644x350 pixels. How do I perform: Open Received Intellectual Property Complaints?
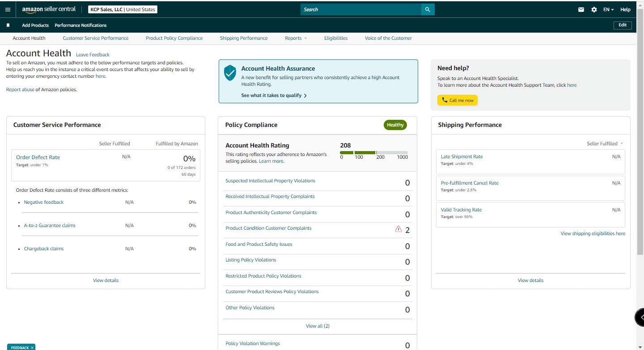point(270,197)
